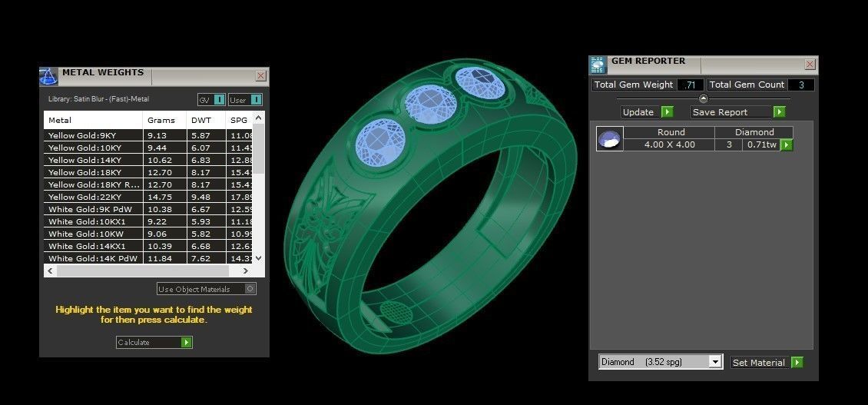Click the horizontal scroll right arrow

pos(247,271)
